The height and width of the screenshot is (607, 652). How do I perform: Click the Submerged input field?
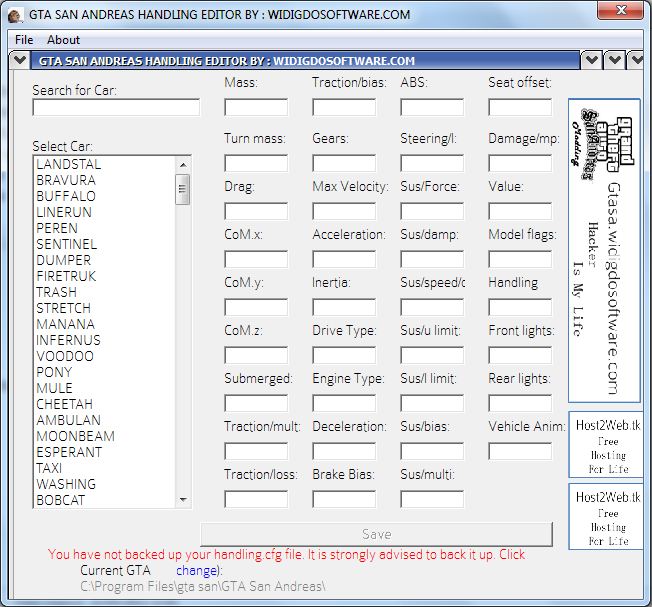pos(256,403)
